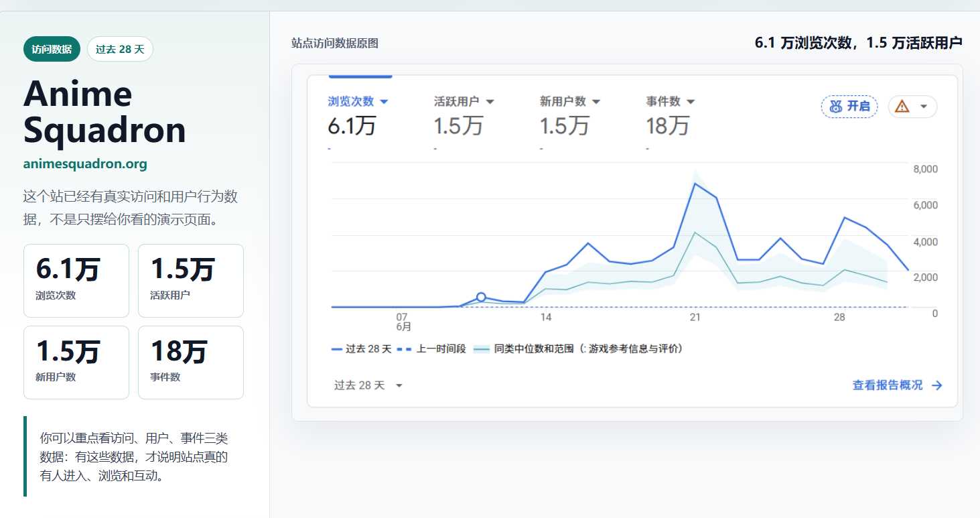Click the orange warning triangle icon
The image size is (980, 518).
[x=902, y=106]
